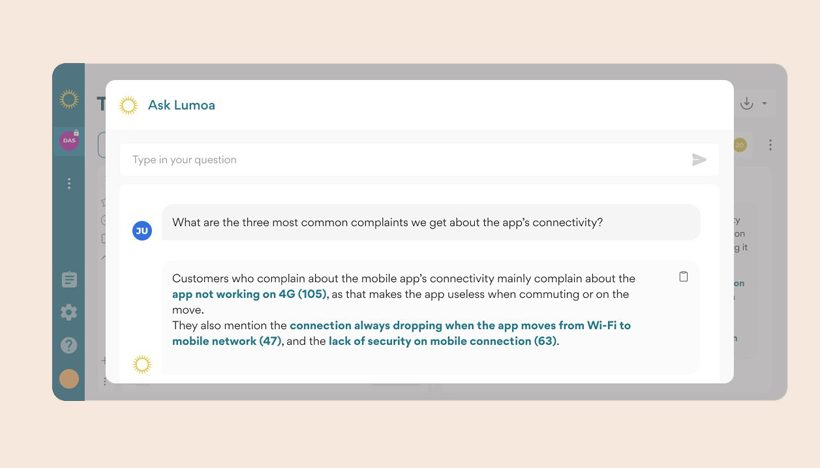Open 'app not working on 4G (105)' link
The width and height of the screenshot is (820, 468).
pos(250,294)
